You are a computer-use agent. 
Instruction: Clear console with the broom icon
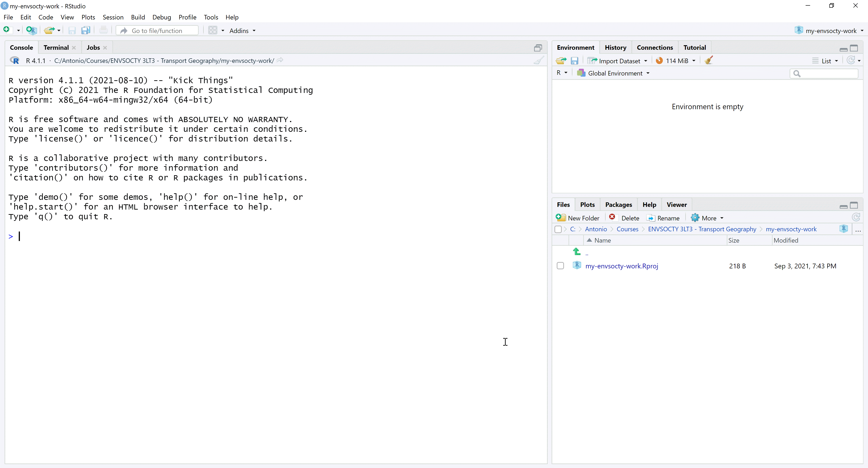pyautogui.click(x=538, y=61)
